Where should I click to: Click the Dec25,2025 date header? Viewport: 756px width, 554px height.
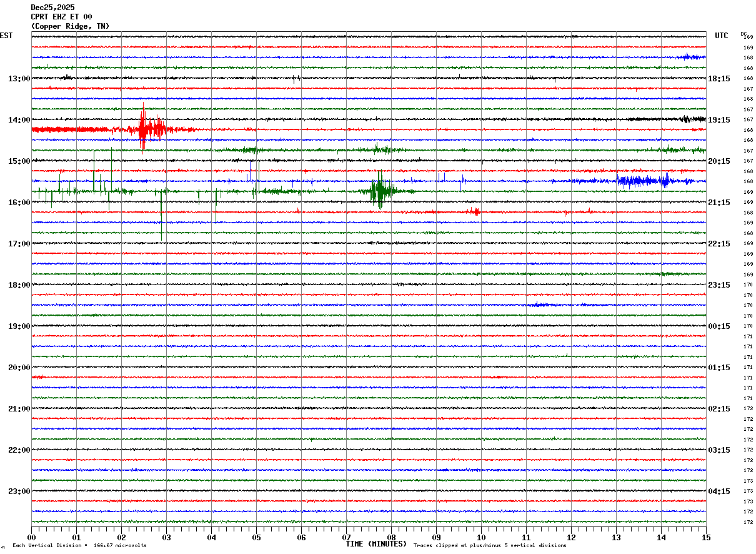(52, 8)
